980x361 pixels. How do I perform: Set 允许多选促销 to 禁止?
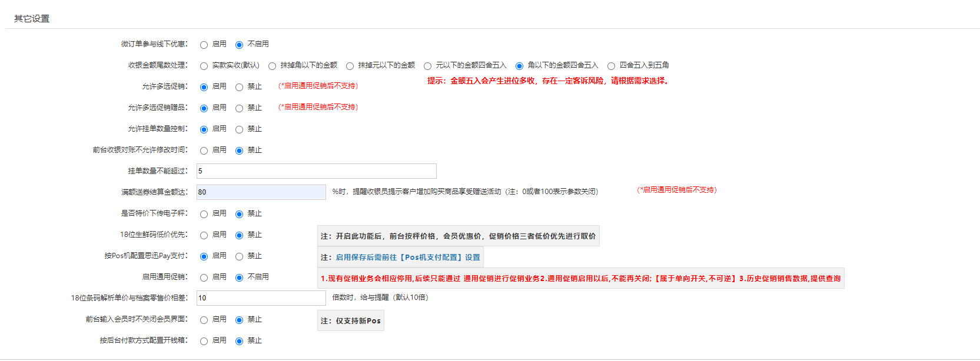(239, 87)
